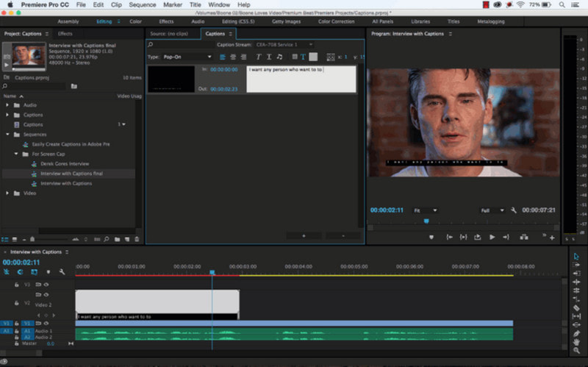Switch to the Effects panel tab

point(65,34)
